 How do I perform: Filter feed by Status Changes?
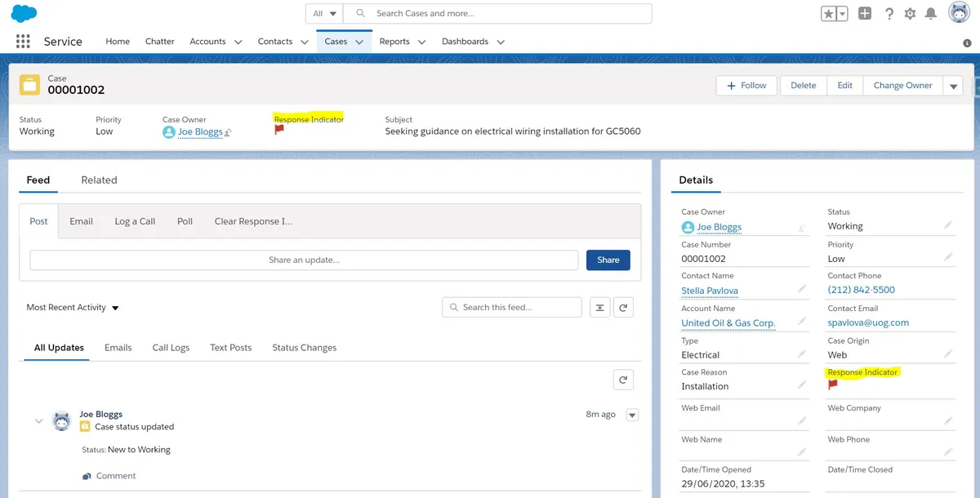click(x=305, y=348)
